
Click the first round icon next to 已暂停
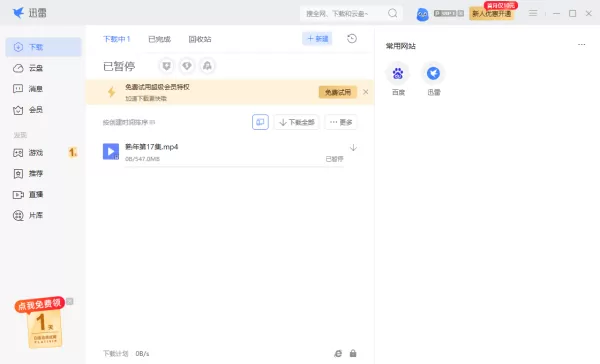tap(166, 66)
